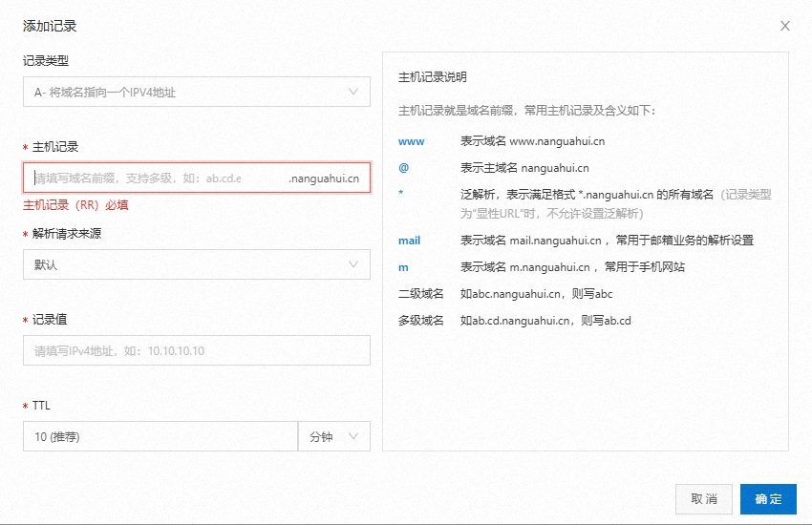812x525 pixels.
Task: Click the chevron arrow beside 分钟
Action: pyautogui.click(x=353, y=436)
